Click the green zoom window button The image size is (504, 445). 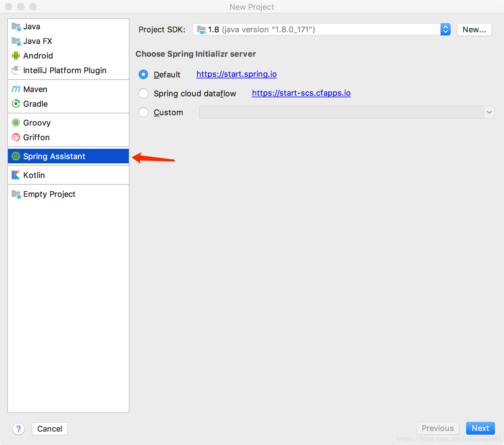pyautogui.click(x=33, y=7)
